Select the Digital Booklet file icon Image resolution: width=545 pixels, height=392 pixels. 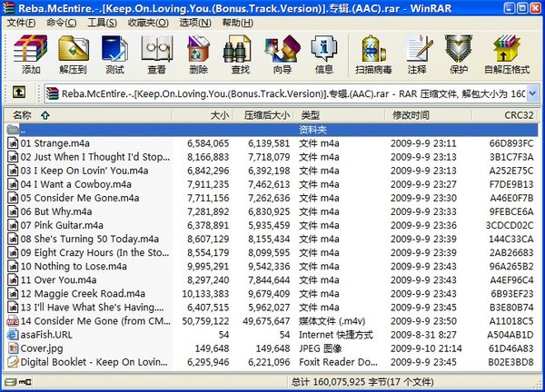pos(13,362)
